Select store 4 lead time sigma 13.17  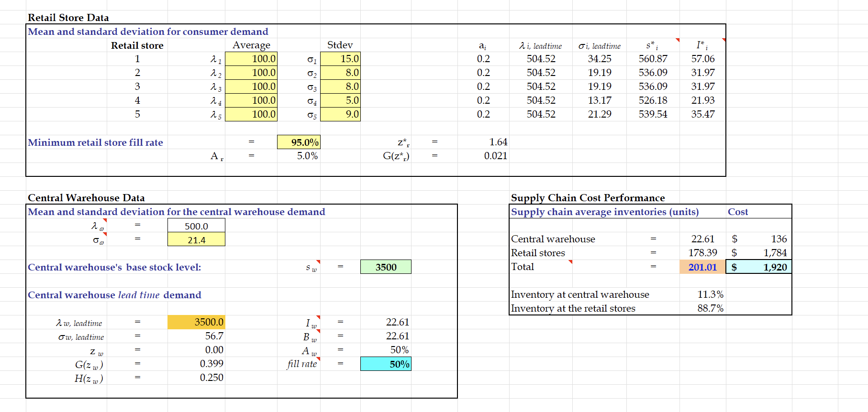(600, 100)
